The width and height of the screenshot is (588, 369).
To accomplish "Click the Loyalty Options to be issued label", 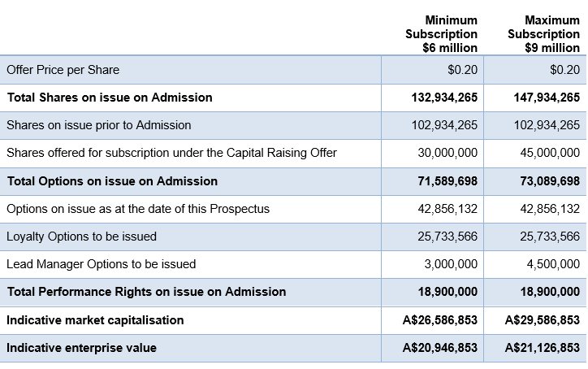I will click(x=81, y=237).
